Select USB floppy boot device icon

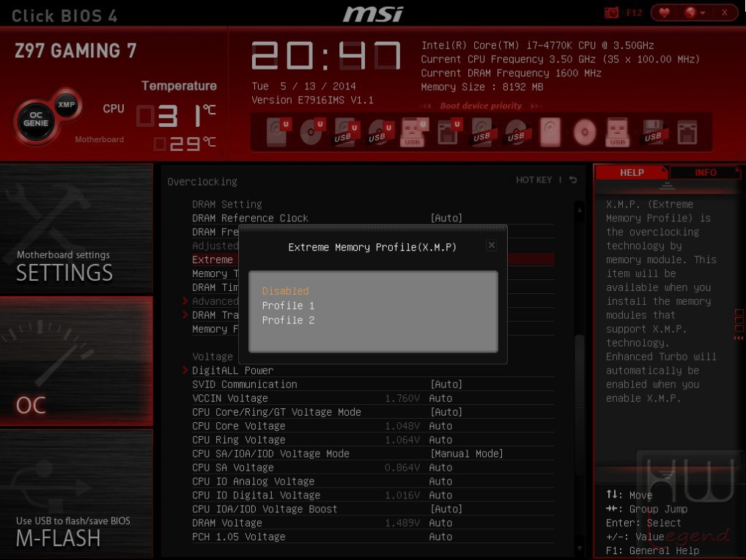pyautogui.click(x=653, y=132)
